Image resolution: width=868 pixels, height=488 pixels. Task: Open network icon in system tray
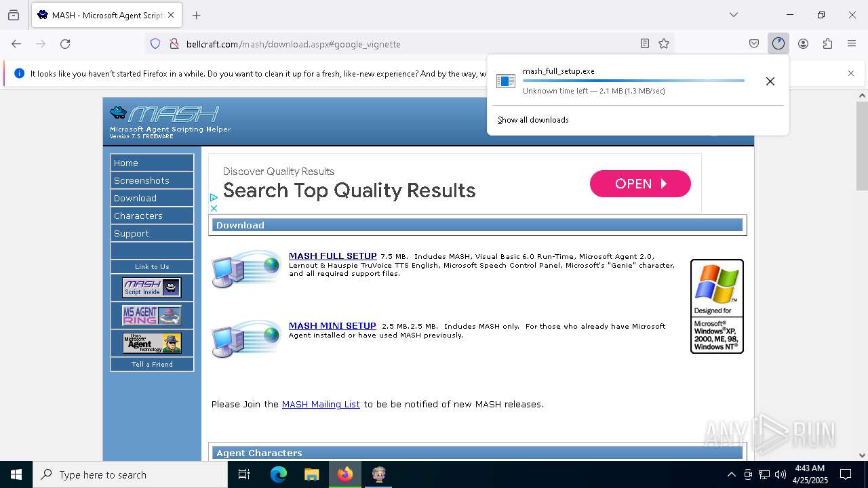click(764, 474)
